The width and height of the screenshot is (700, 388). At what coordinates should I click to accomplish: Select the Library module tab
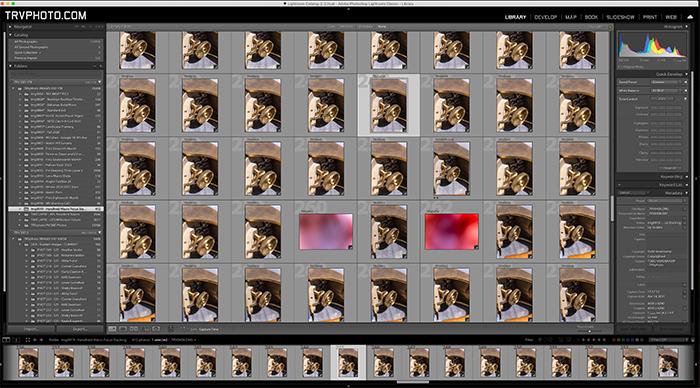click(x=515, y=17)
